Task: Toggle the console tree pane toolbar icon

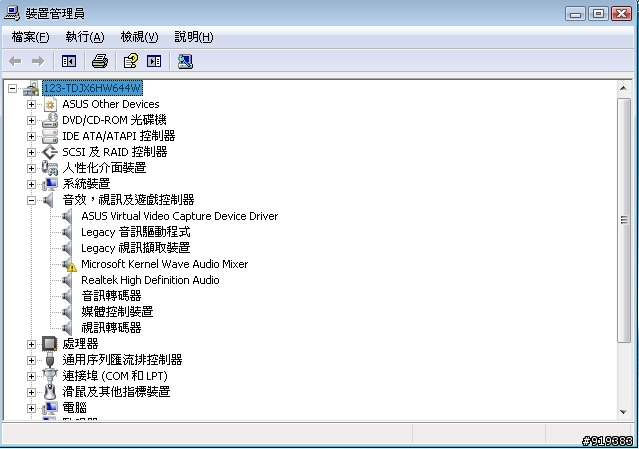Action: pyautogui.click(x=68, y=62)
